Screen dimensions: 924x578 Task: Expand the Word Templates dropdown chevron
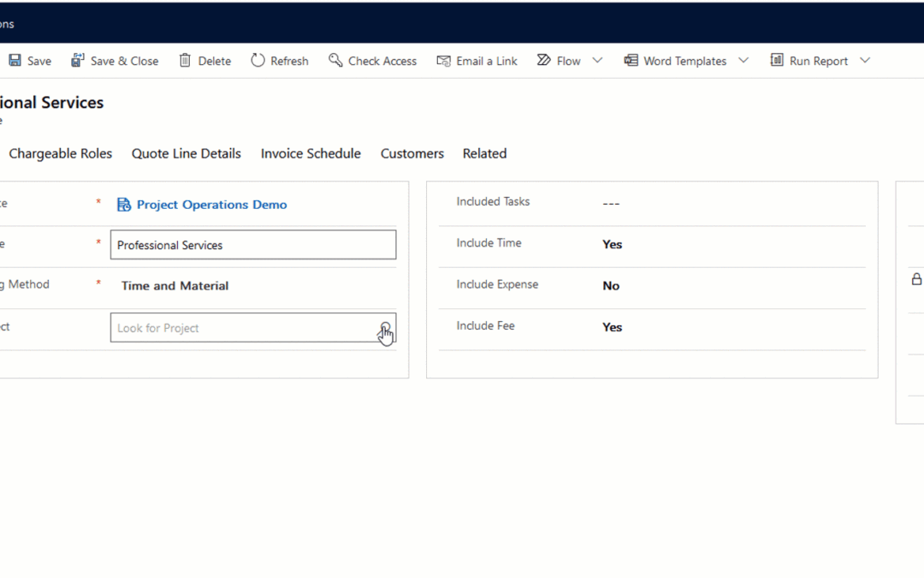(x=743, y=60)
